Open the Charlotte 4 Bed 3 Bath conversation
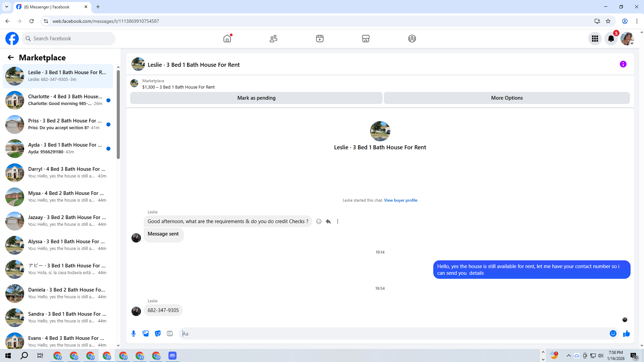 point(58,100)
